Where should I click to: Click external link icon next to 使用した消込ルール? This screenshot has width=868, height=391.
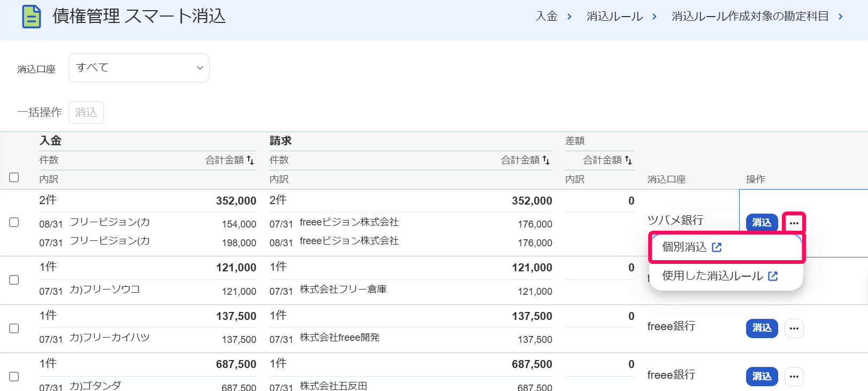click(773, 276)
